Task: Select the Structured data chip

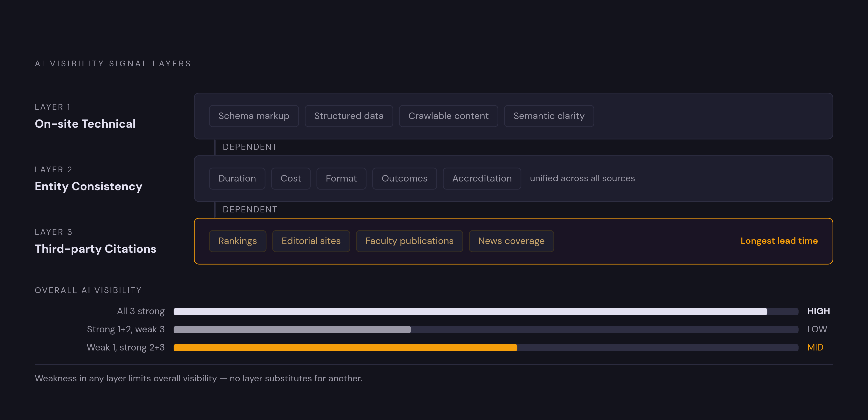Action: 349,116
